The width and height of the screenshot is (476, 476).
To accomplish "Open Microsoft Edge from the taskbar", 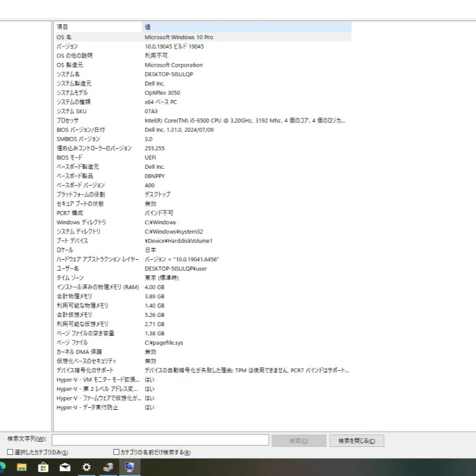I will click(x=2, y=468).
